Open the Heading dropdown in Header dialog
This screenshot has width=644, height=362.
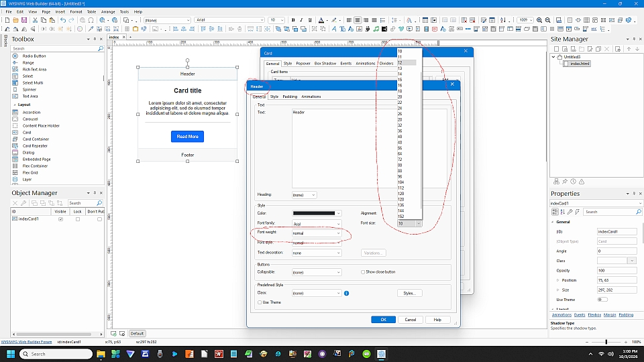click(x=305, y=195)
